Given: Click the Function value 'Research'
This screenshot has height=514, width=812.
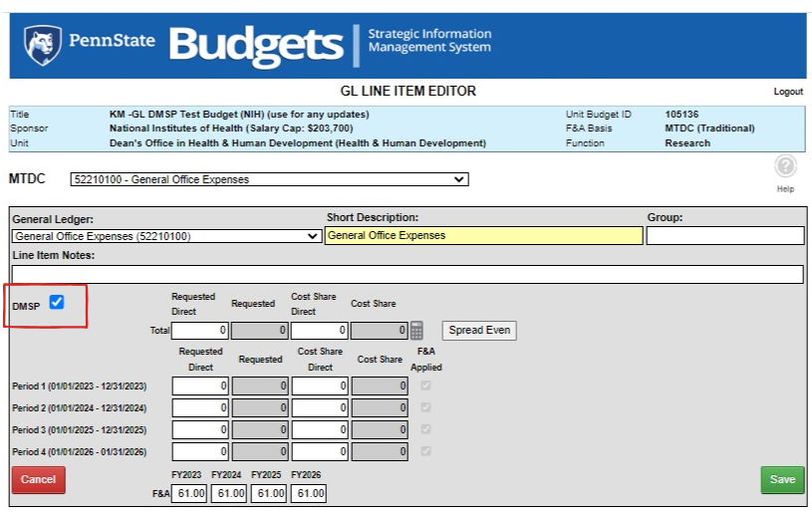Looking at the screenshot, I should click(687, 143).
